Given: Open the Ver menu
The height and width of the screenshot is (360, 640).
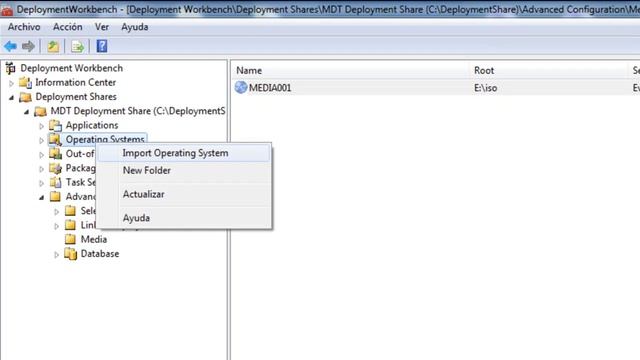Looking at the screenshot, I should tap(102, 27).
